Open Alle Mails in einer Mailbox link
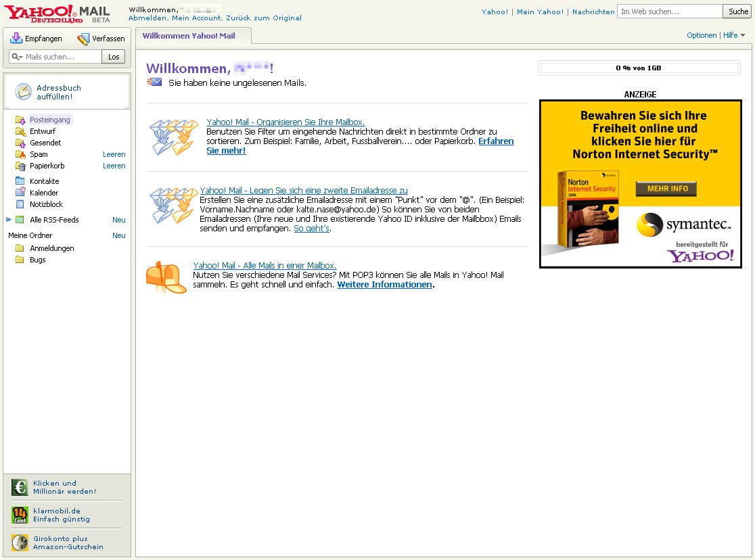 265,266
